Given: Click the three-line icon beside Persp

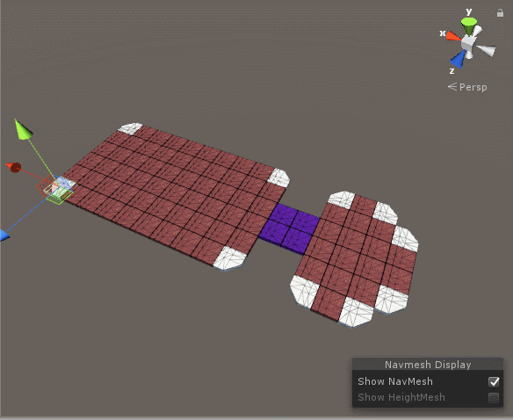Looking at the screenshot, I should tap(452, 87).
